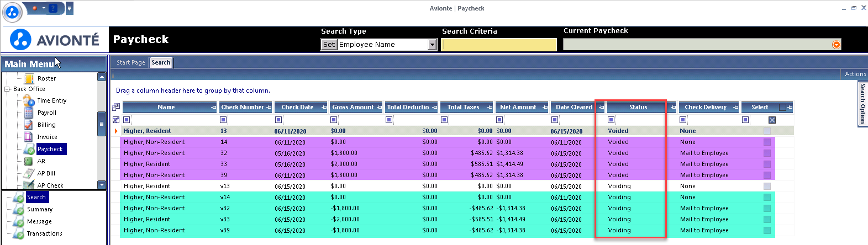Open the Summary link in lower menu
Screen dimensions: 868x245
[40, 209]
